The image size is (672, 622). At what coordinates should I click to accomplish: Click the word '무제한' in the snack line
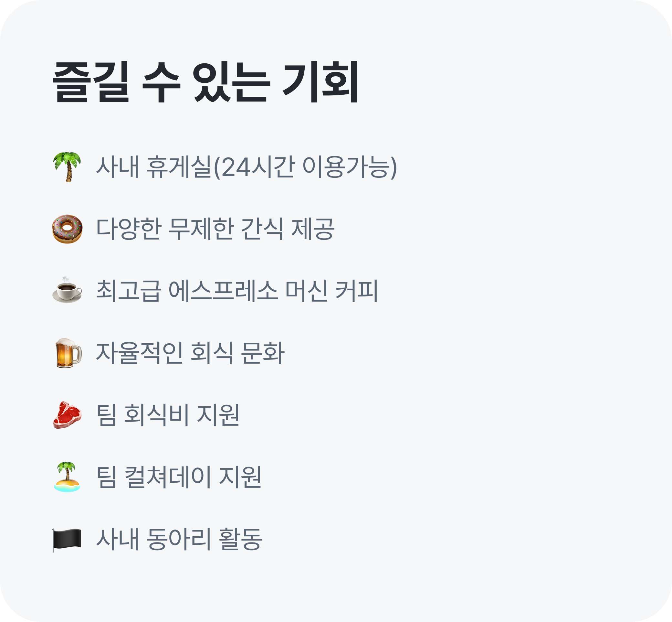pos(201,229)
